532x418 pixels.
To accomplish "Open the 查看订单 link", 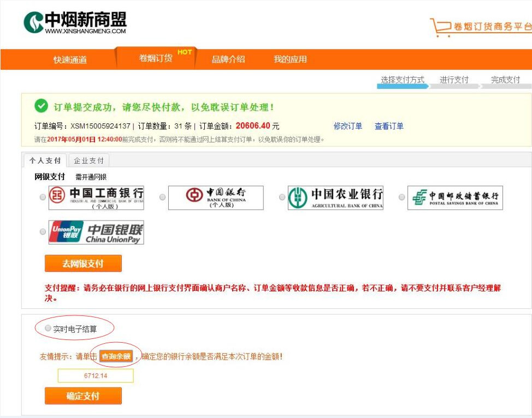I will (389, 126).
